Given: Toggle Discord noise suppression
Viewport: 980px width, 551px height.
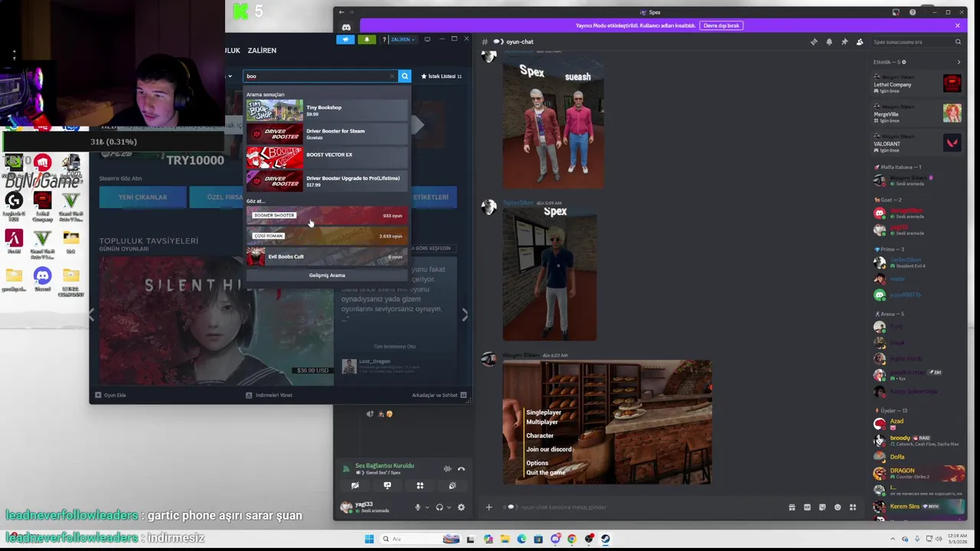Looking at the screenshot, I should (x=447, y=469).
